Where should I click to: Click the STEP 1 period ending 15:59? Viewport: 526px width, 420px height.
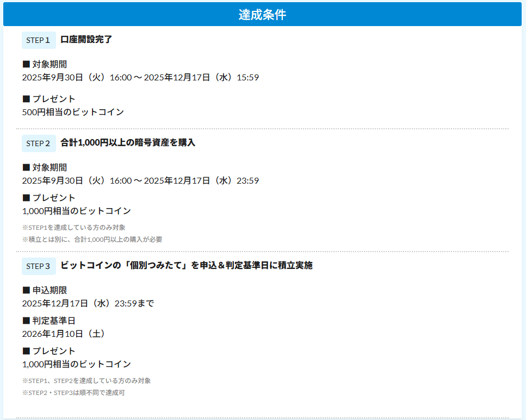140,77
